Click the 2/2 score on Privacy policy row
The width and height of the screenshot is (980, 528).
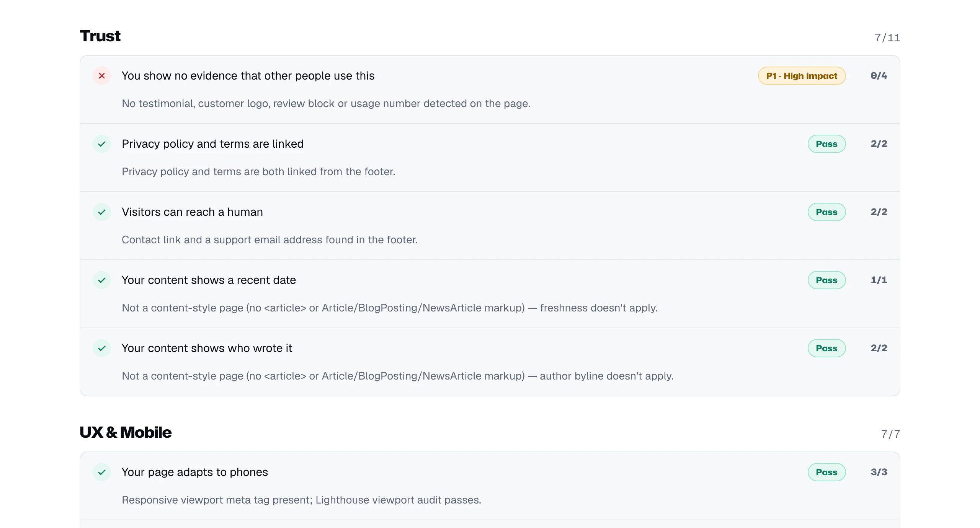coord(879,144)
